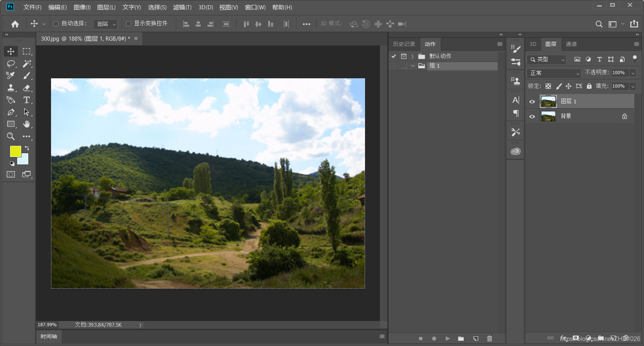Open the Creative Cloud Libraries panel icon

(515, 151)
